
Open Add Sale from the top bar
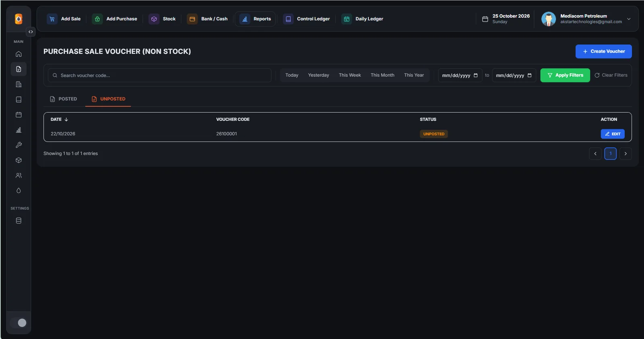[x=64, y=19]
